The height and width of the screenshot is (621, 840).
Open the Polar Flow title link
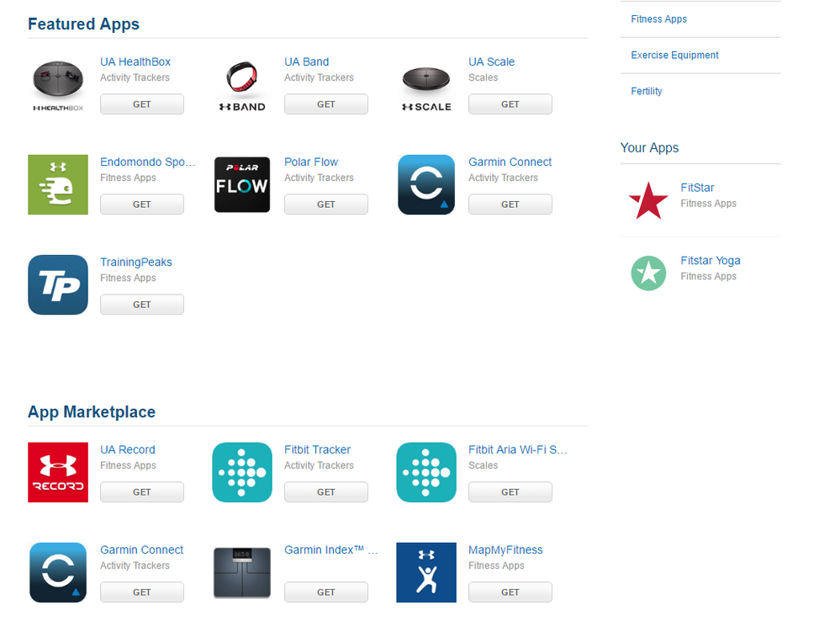pyautogui.click(x=311, y=162)
